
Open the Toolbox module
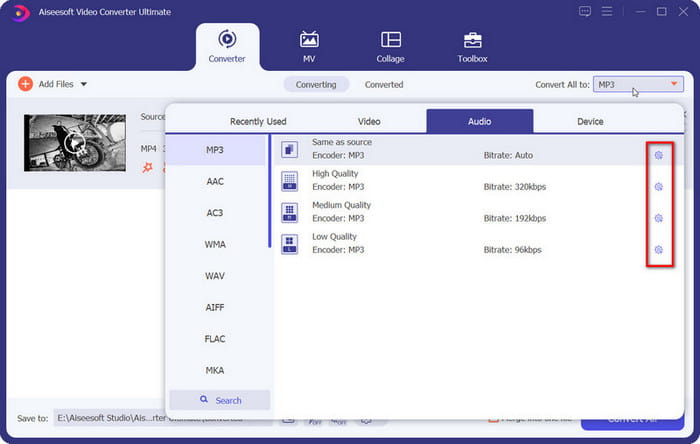pos(472,46)
